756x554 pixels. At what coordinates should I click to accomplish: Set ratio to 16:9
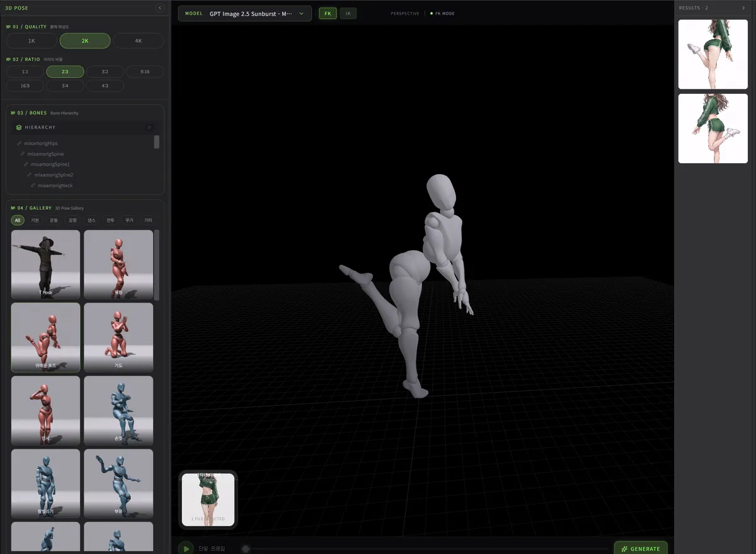pos(25,86)
